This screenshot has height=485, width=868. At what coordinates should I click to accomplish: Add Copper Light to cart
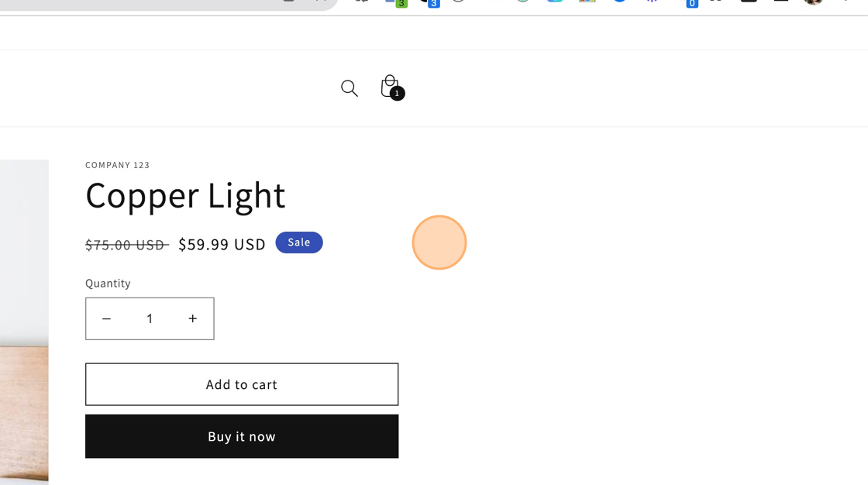[242, 384]
